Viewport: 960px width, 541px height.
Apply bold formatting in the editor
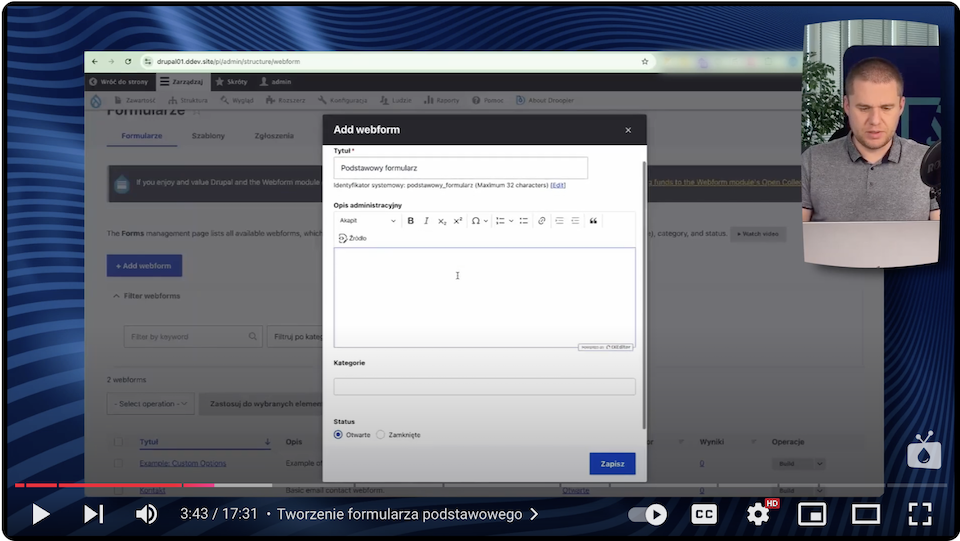[x=410, y=221]
